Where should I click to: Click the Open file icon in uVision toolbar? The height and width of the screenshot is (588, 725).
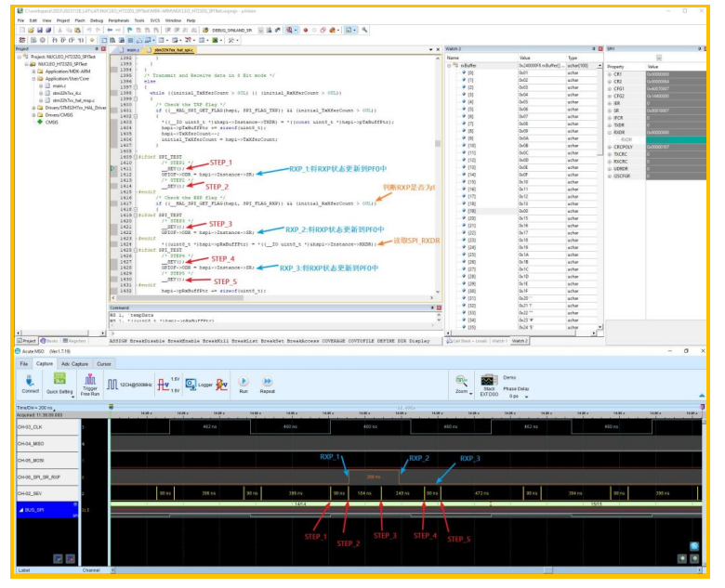click(x=31, y=30)
